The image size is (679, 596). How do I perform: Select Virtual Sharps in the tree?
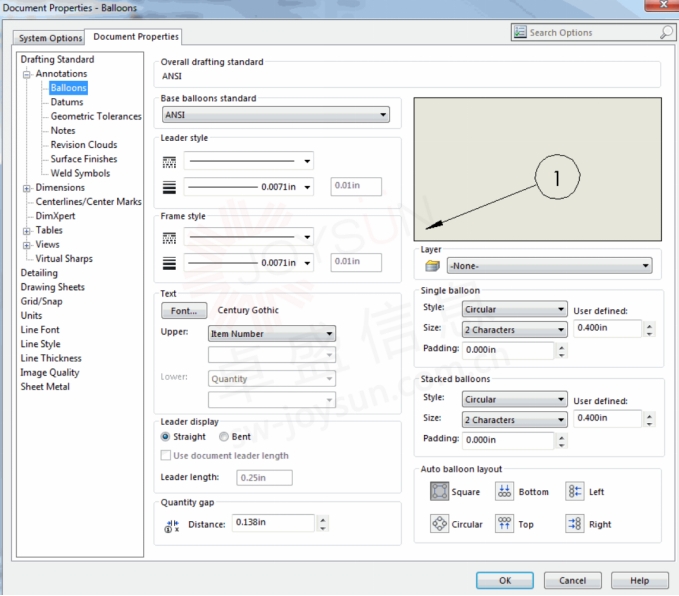point(64,259)
